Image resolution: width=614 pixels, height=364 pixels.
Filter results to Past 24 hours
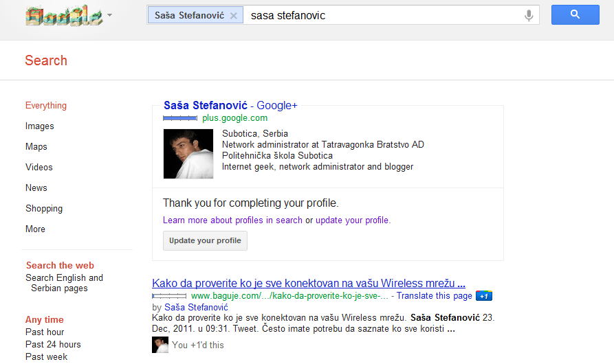[x=53, y=345]
